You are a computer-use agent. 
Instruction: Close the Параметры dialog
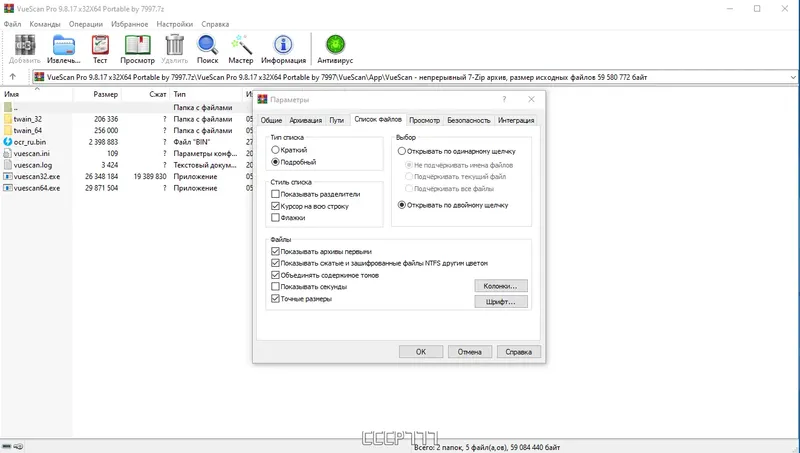point(531,99)
